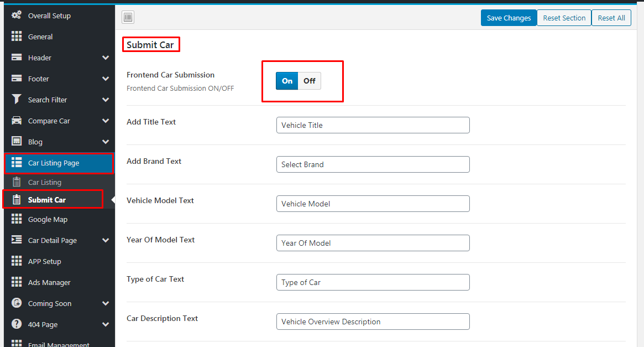Click the Blog sidebar icon
This screenshot has width=644, height=347.
(17, 142)
